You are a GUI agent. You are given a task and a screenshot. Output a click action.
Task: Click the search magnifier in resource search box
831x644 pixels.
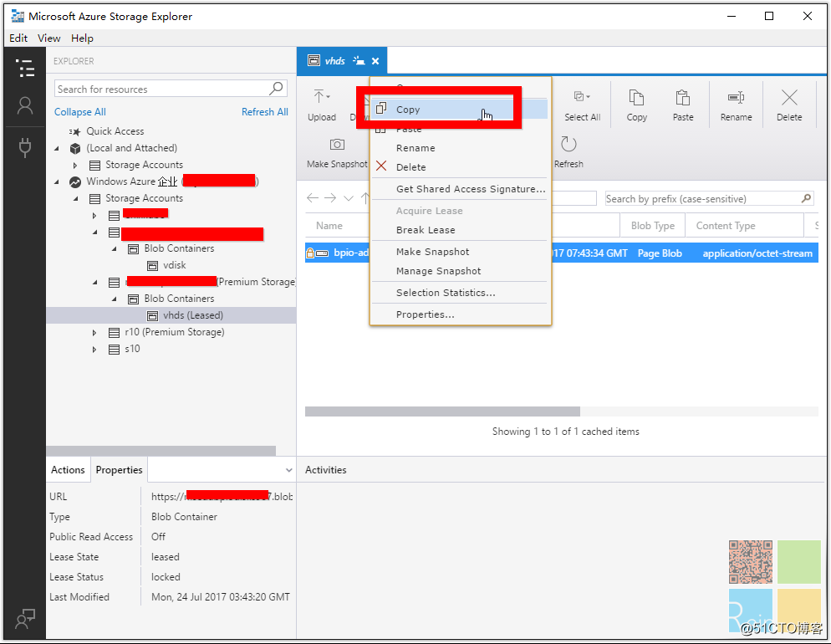click(x=276, y=89)
